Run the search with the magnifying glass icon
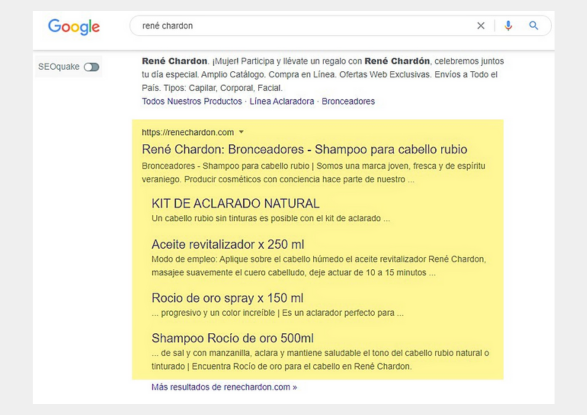The width and height of the screenshot is (587, 415). (533, 25)
